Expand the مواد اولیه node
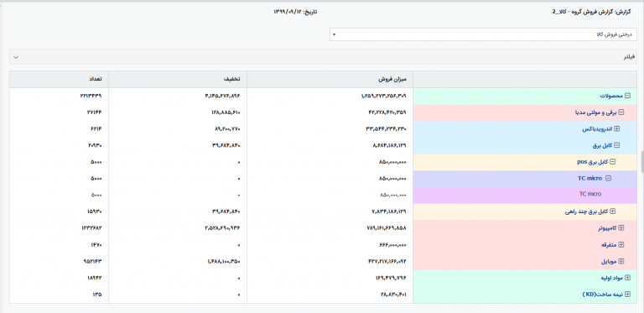 [627, 278]
